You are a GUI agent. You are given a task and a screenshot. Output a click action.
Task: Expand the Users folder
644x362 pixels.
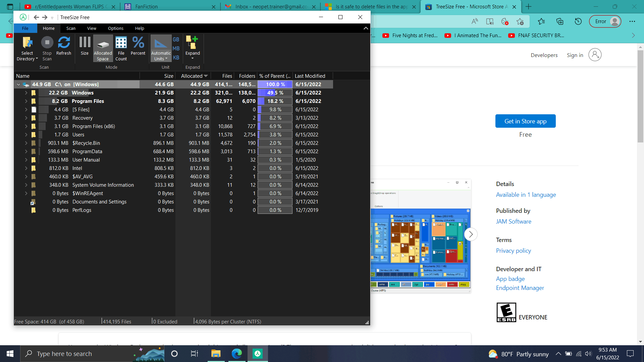pos(26,135)
